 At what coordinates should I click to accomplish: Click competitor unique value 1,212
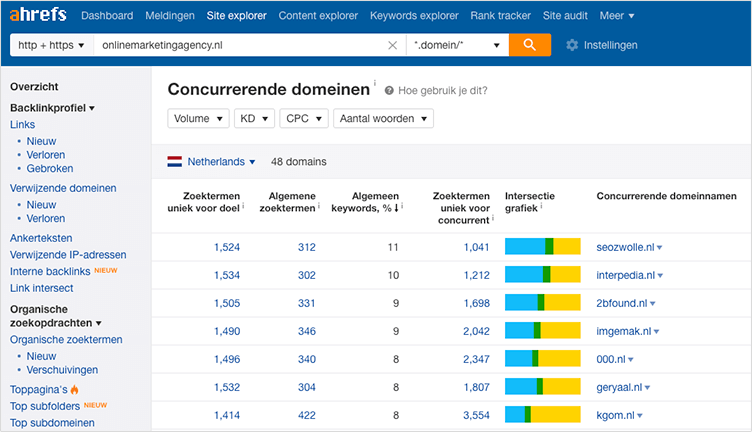[477, 275]
